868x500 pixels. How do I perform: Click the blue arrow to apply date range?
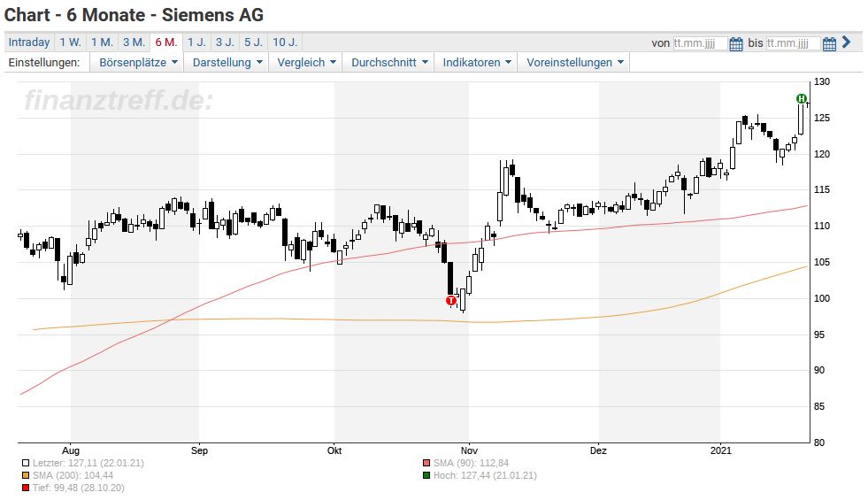tap(846, 42)
